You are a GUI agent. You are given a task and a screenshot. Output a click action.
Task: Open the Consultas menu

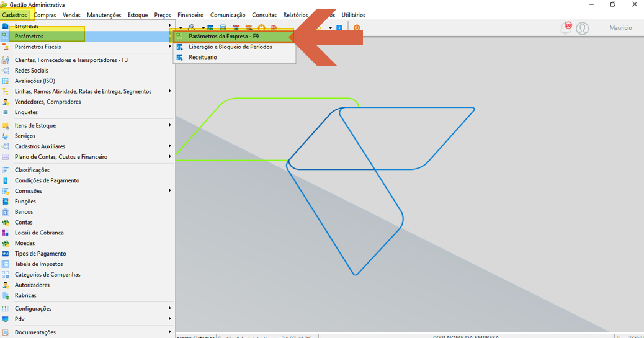(x=264, y=15)
